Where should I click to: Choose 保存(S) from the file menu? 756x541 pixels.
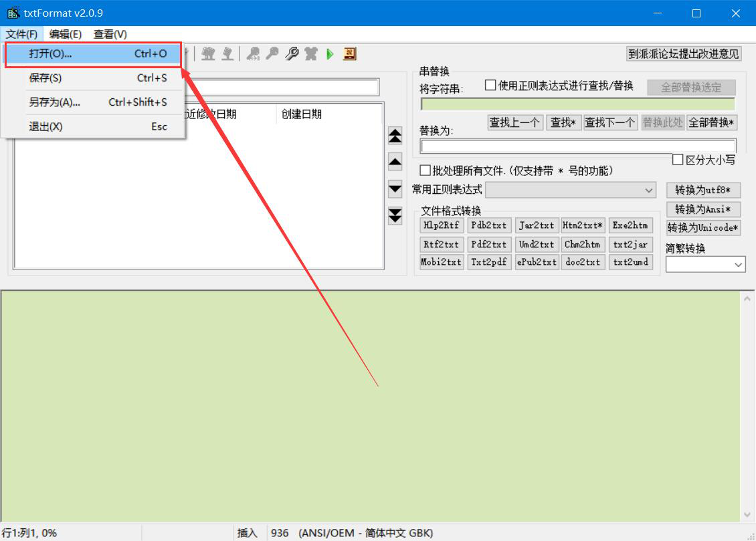point(94,78)
